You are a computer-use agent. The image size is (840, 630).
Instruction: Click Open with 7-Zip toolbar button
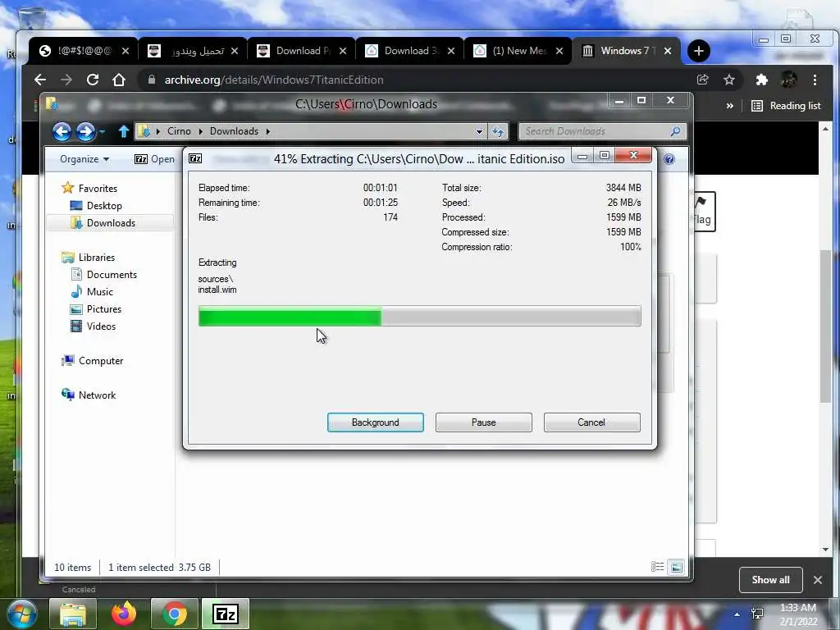[x=154, y=159]
